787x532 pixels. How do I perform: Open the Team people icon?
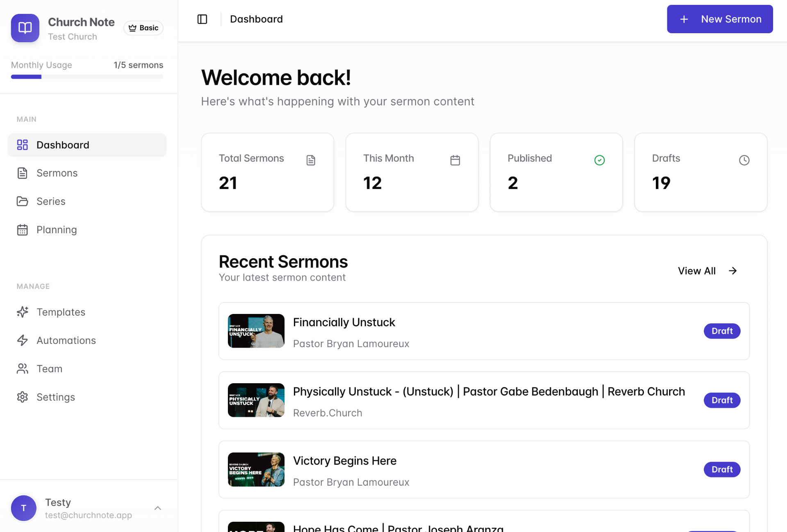pyautogui.click(x=22, y=368)
